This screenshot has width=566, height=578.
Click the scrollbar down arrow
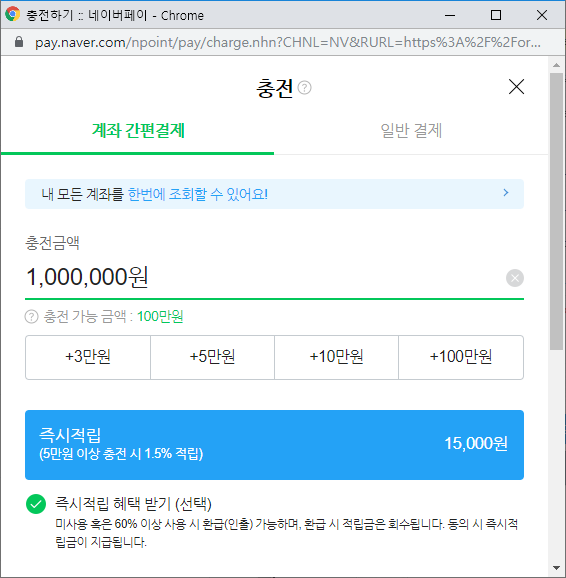556,568
